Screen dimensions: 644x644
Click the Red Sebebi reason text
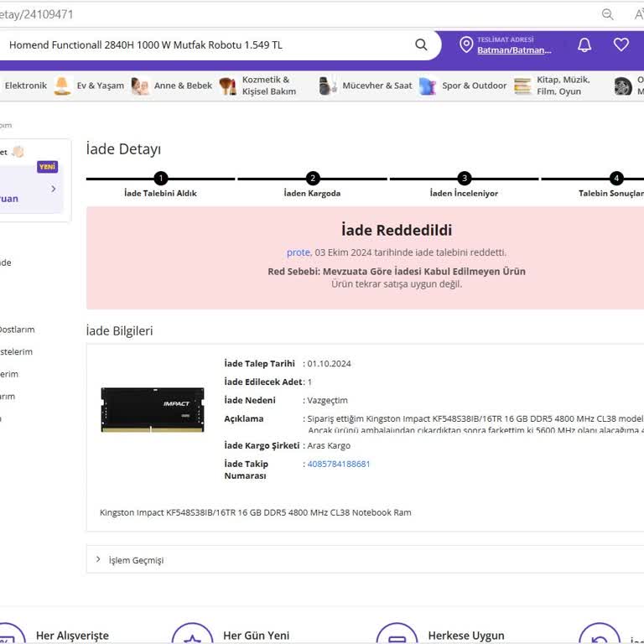[x=397, y=271]
